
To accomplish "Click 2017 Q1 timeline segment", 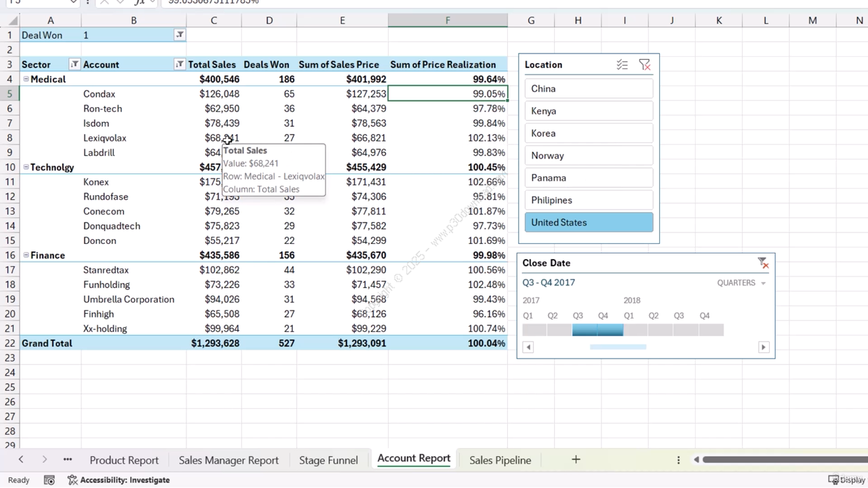I will tap(534, 330).
